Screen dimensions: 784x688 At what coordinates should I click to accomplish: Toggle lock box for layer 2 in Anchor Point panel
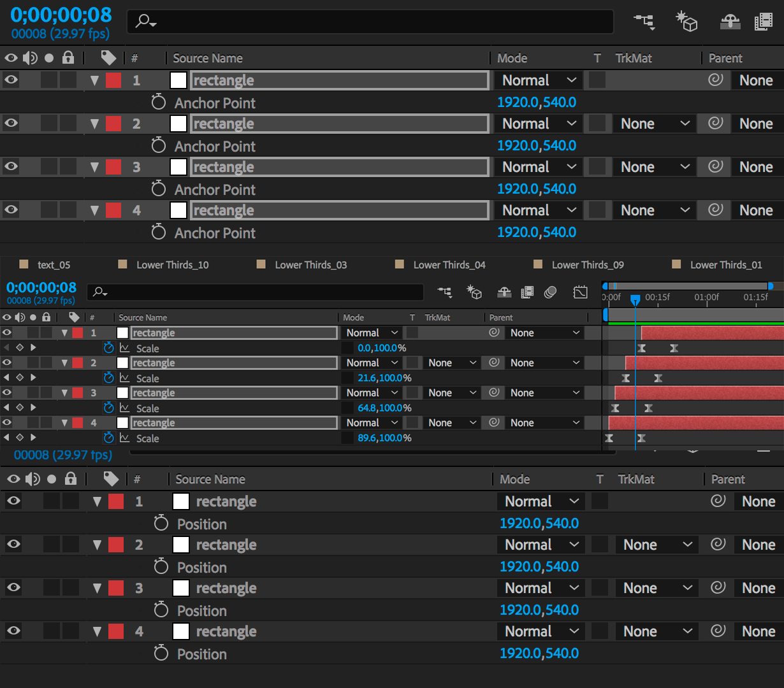[68, 123]
